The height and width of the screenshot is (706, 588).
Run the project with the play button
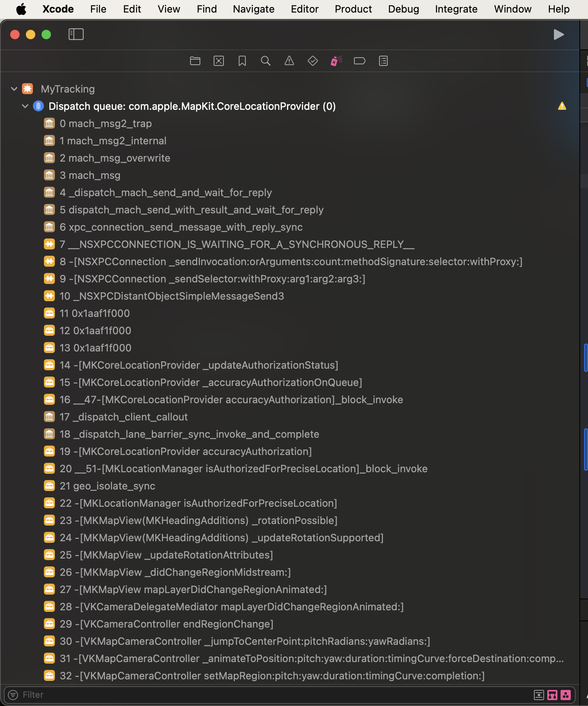coord(559,35)
